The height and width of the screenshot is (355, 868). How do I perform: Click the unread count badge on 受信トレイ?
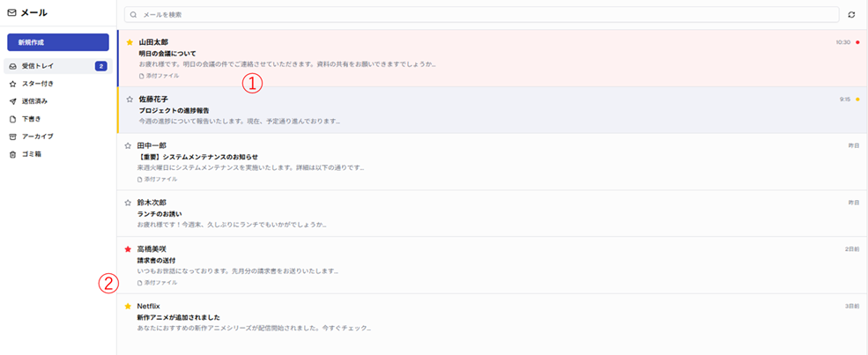click(100, 66)
